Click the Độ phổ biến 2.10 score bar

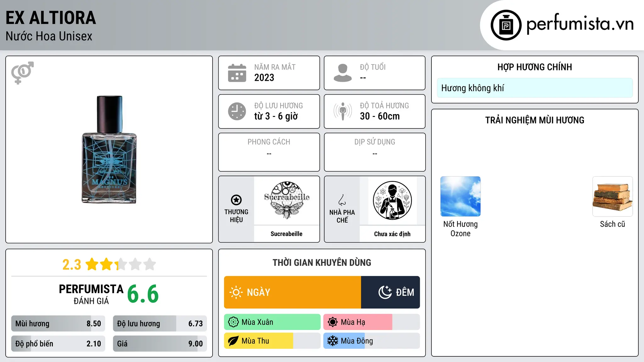pos(58,344)
